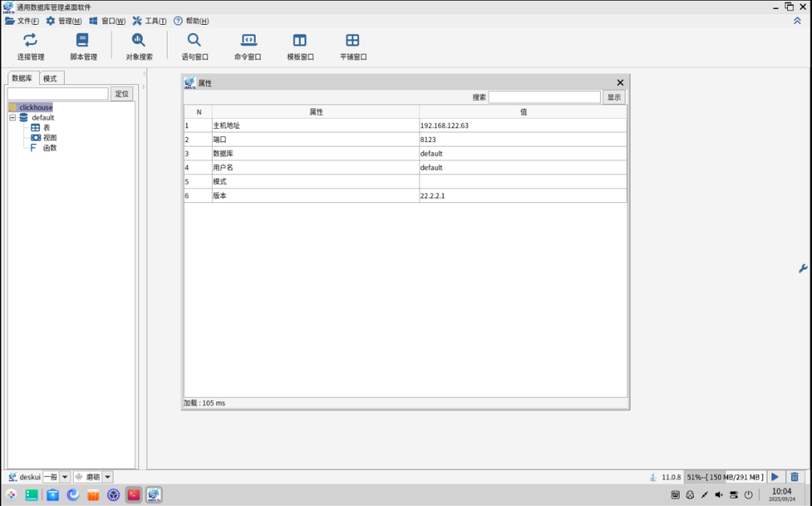Open the 管理(M) menu
The height and width of the screenshot is (506, 812).
(64, 21)
